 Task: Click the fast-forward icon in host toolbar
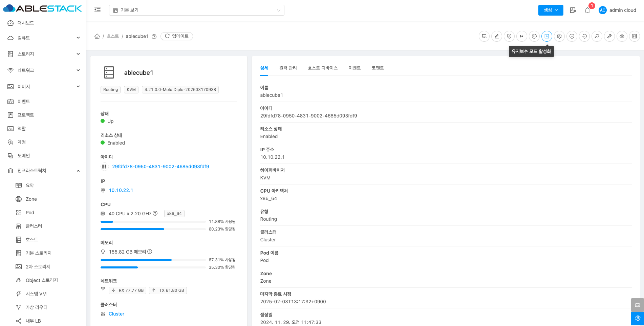click(522, 36)
